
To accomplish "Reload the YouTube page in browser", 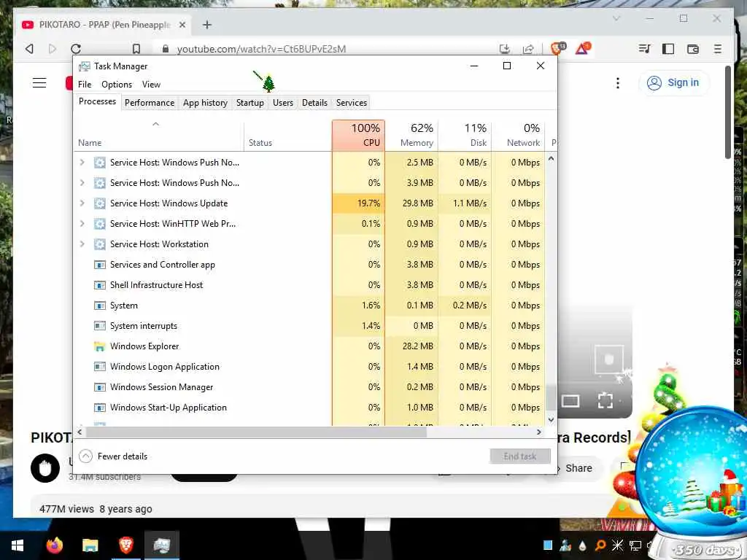I will (76, 49).
